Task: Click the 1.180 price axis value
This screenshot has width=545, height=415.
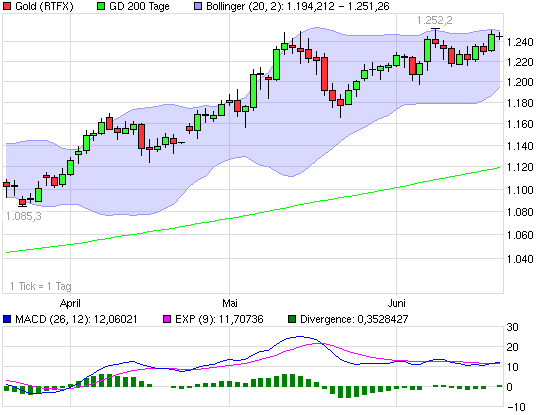Action: tap(520, 103)
